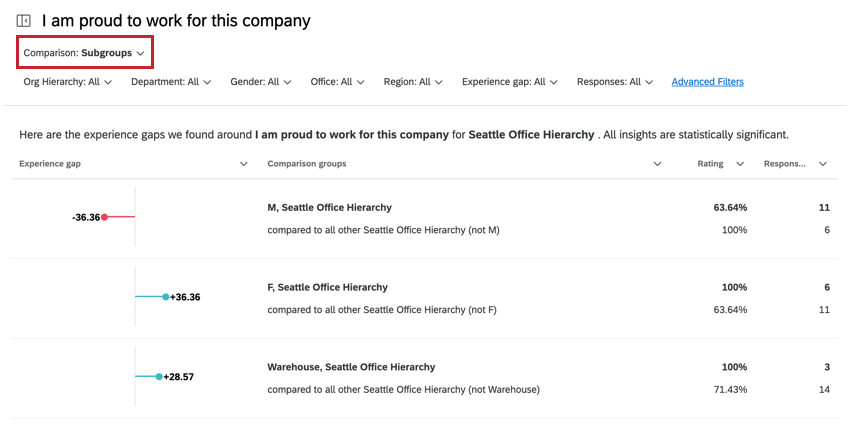
Task: Click the Advanced Filters link
Action: tap(707, 82)
